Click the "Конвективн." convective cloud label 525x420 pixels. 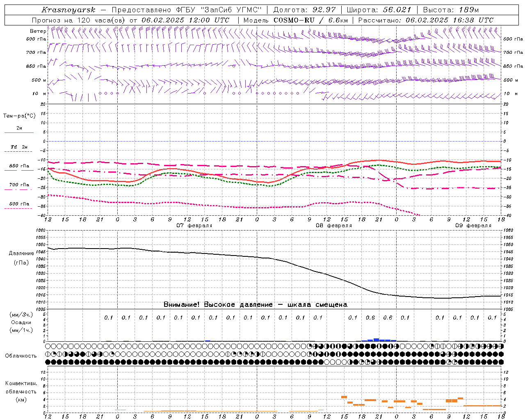coord(21,383)
